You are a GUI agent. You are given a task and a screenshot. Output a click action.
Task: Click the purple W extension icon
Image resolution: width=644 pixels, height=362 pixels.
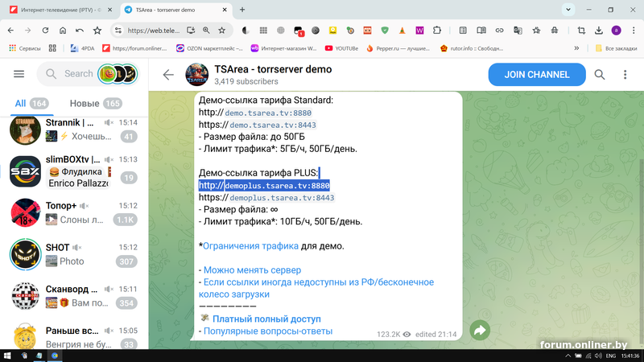point(419,31)
